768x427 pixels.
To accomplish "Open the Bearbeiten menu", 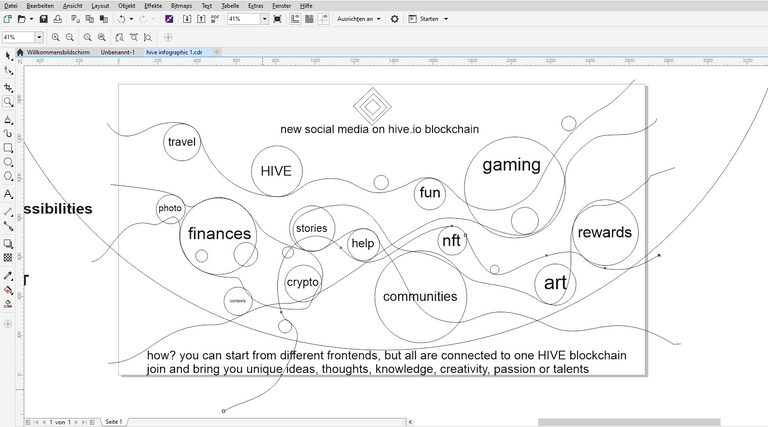I will pyautogui.click(x=40, y=5).
